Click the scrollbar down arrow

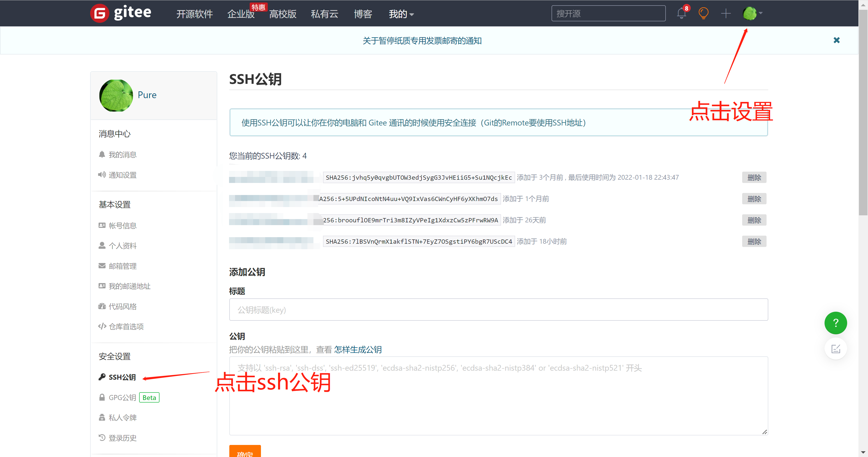point(863,452)
